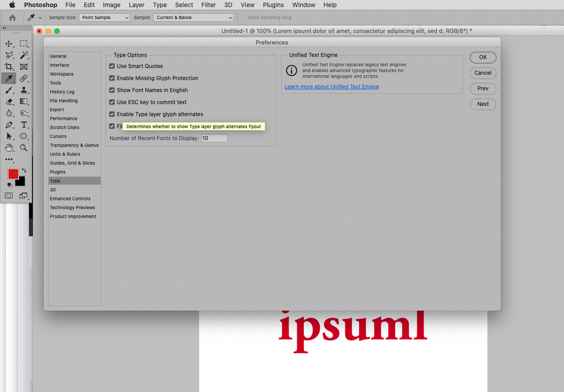The width and height of the screenshot is (564, 392).
Task: Select the Zoom tool
Action: pyautogui.click(x=24, y=148)
